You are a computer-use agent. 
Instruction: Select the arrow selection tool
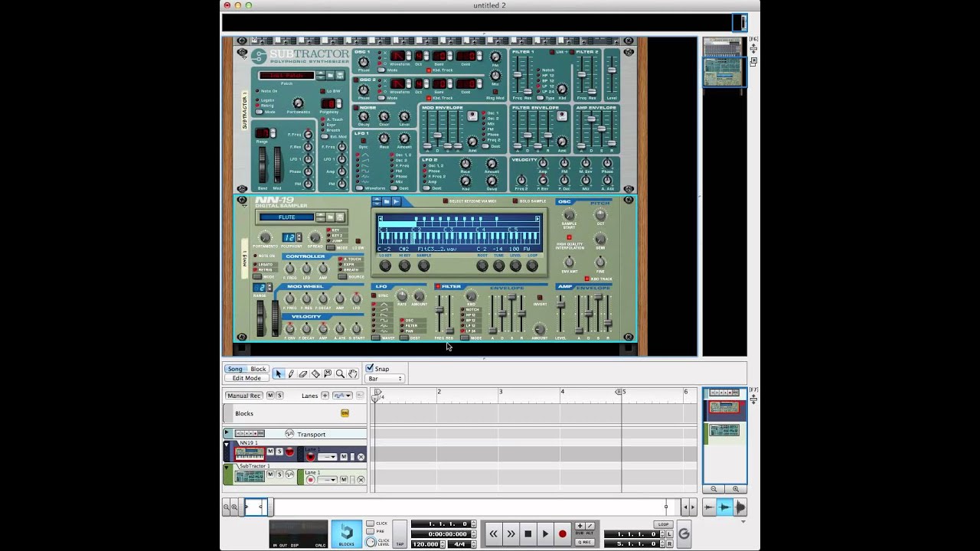coord(279,373)
